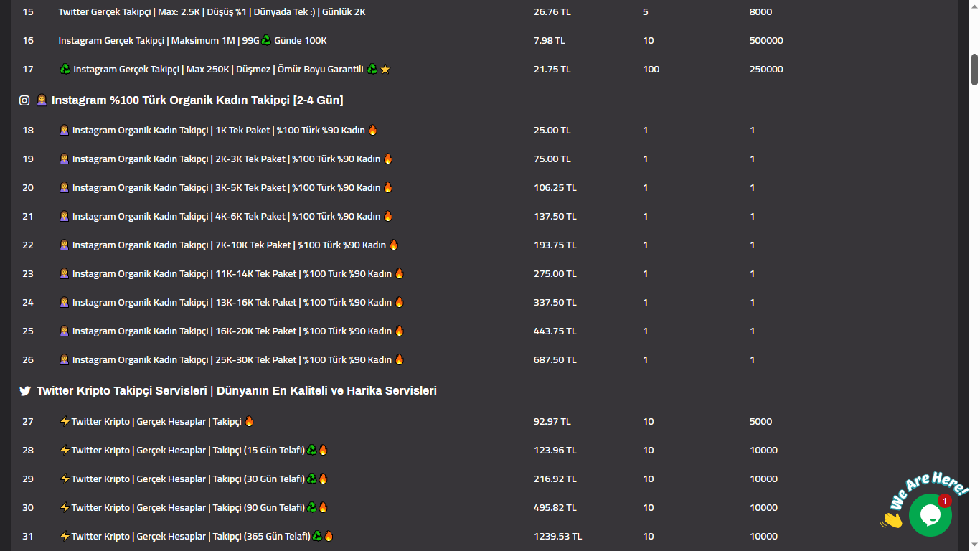Click the woman emoji in Instagram Türk Organik heading

[x=42, y=100]
